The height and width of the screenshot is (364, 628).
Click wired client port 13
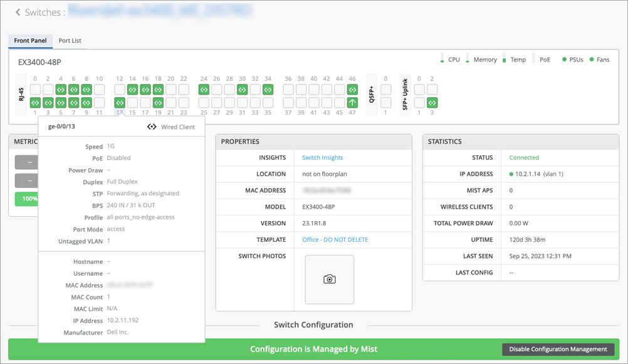[x=120, y=103]
